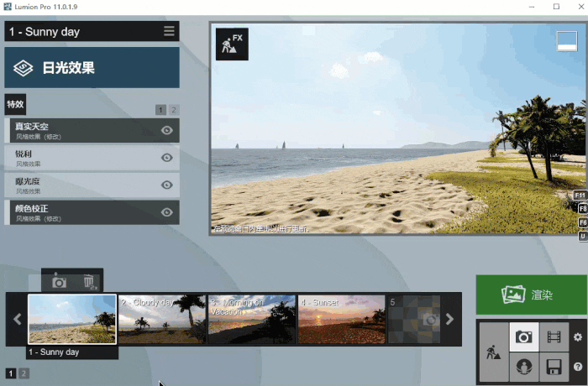Screen dimensions: 588x386
Task: Open the Save files floppy disk icon
Action: (554, 367)
